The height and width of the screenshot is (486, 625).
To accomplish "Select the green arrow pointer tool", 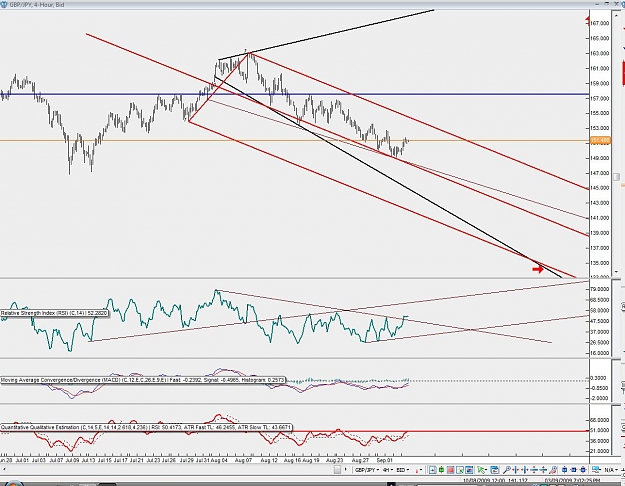I will tap(481, 470).
